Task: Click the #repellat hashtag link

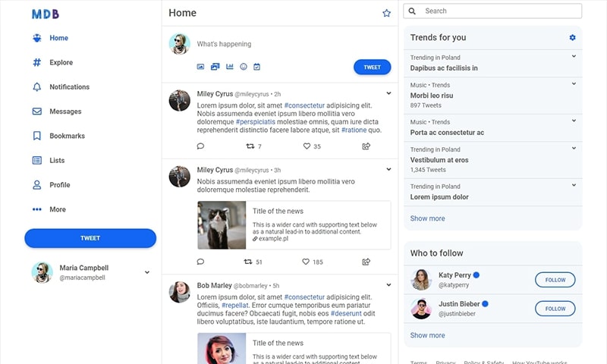Action: [235, 305]
